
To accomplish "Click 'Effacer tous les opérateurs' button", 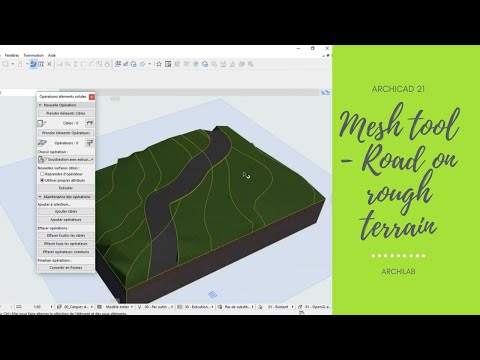I will pyautogui.click(x=66, y=244).
